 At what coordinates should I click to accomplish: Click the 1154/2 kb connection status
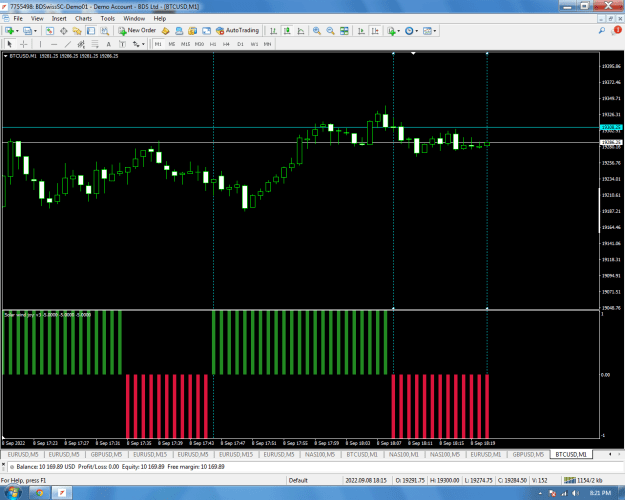[x=584, y=480]
